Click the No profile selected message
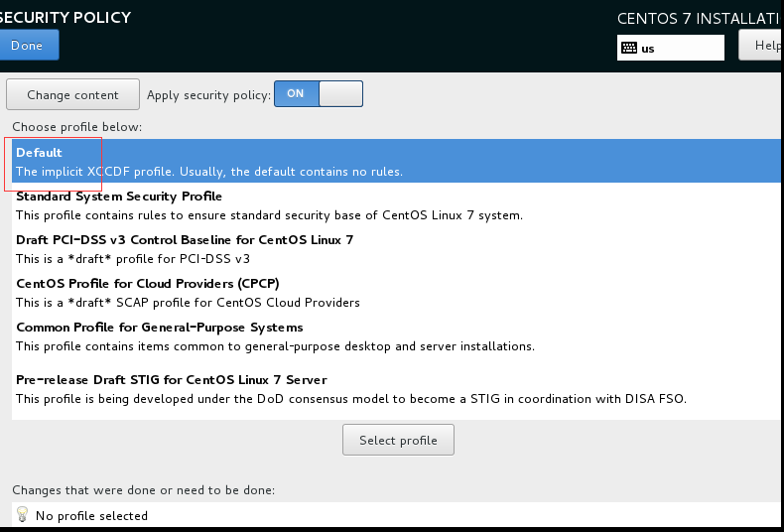Screen dimensions: 784x532 pyautogui.click(x=91, y=516)
